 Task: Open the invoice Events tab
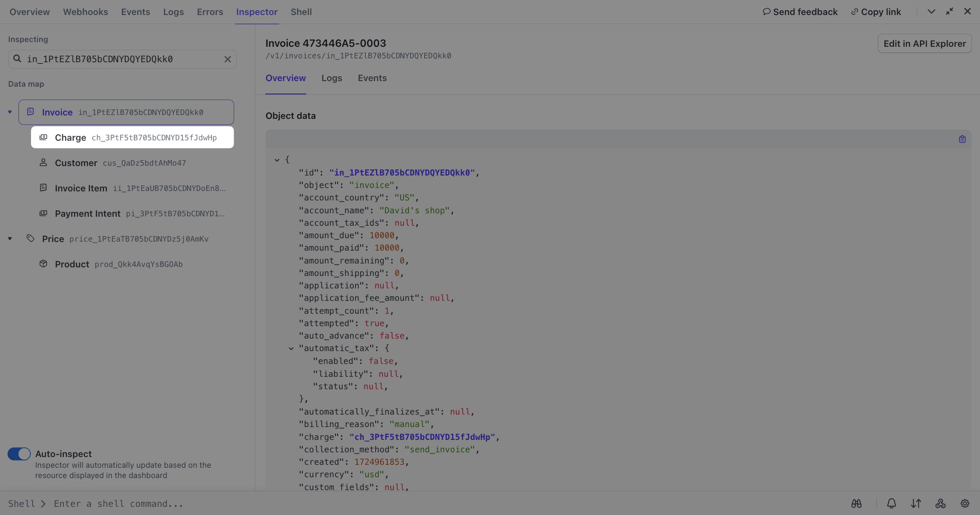coord(372,78)
